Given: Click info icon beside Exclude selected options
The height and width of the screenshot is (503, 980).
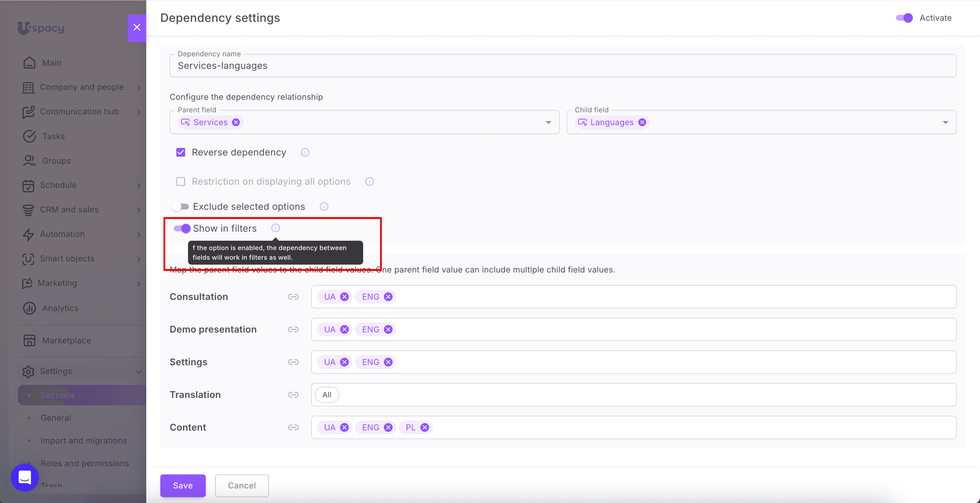Looking at the screenshot, I should (324, 207).
